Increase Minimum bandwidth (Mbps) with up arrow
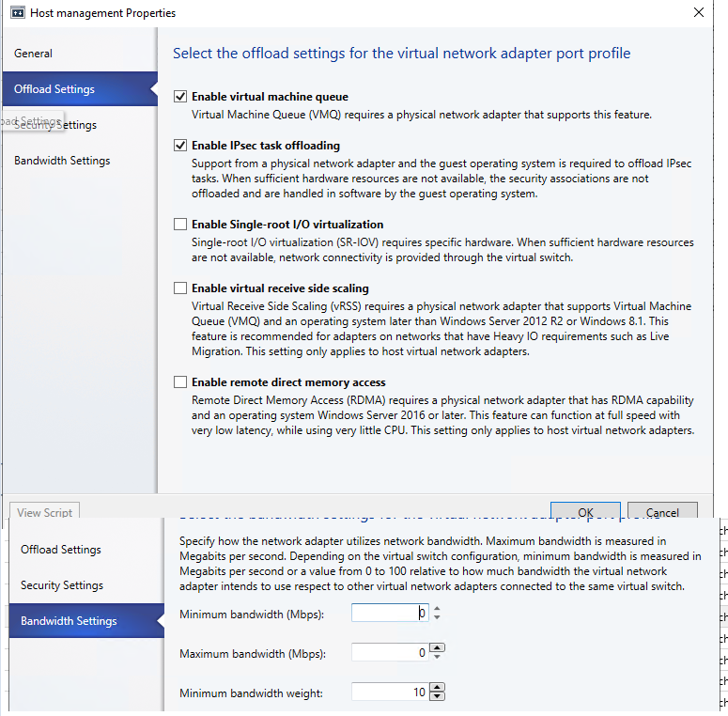 coord(437,609)
